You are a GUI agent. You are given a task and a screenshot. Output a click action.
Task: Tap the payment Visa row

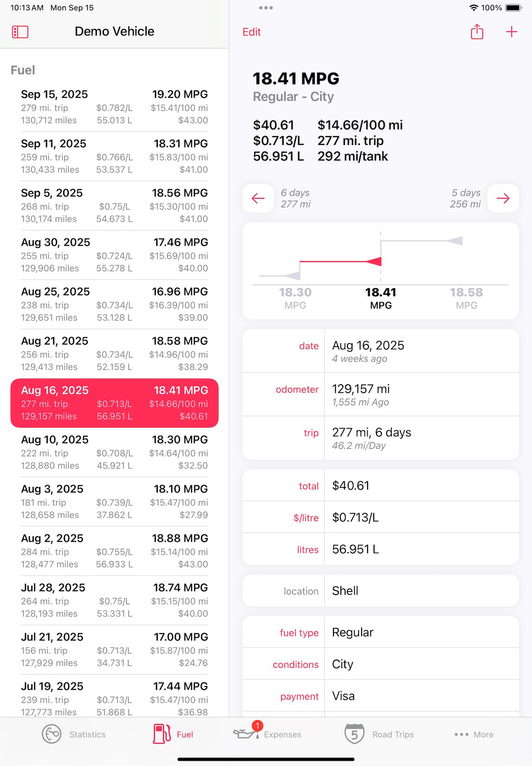pyautogui.click(x=381, y=696)
